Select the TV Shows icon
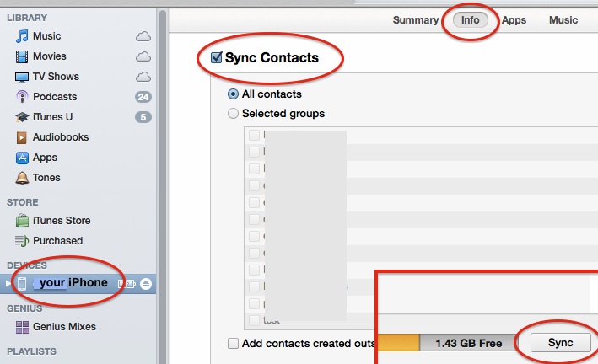 [x=23, y=77]
